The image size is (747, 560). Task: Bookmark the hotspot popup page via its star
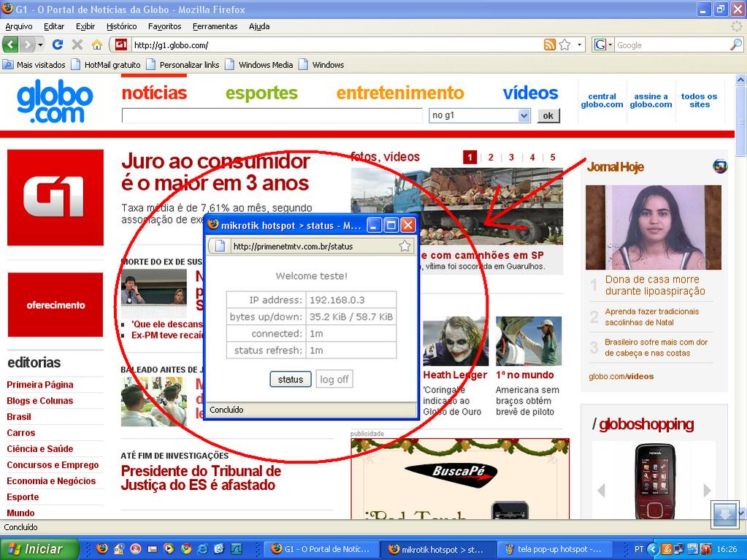point(405,246)
